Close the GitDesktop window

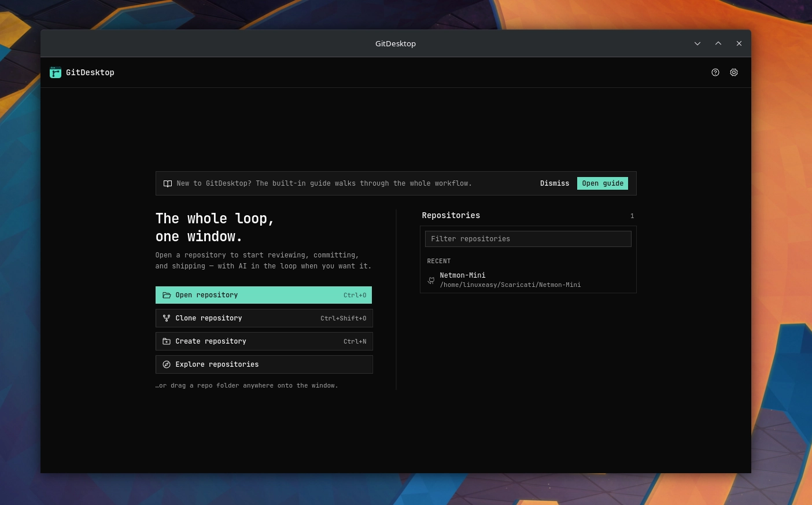(739, 43)
